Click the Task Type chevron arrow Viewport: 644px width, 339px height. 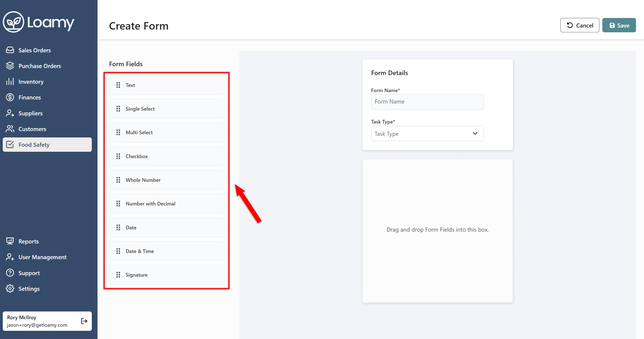point(475,134)
